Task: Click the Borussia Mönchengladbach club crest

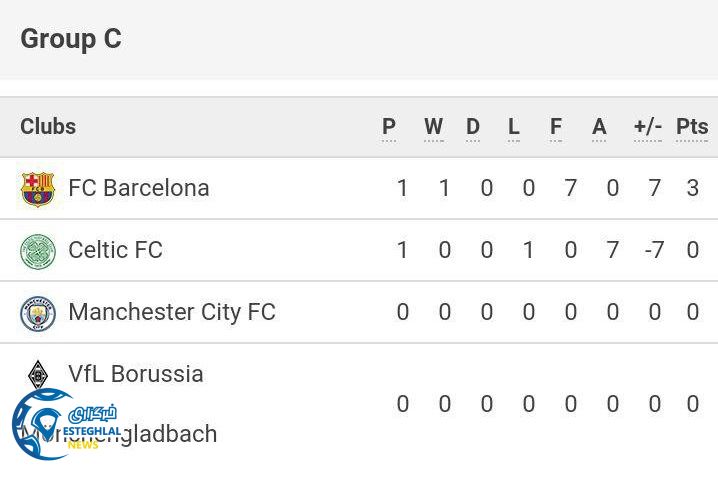Action: [x=38, y=374]
